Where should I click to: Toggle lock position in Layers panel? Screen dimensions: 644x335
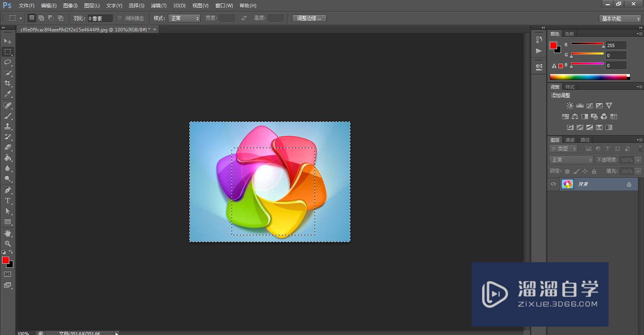[585, 171]
